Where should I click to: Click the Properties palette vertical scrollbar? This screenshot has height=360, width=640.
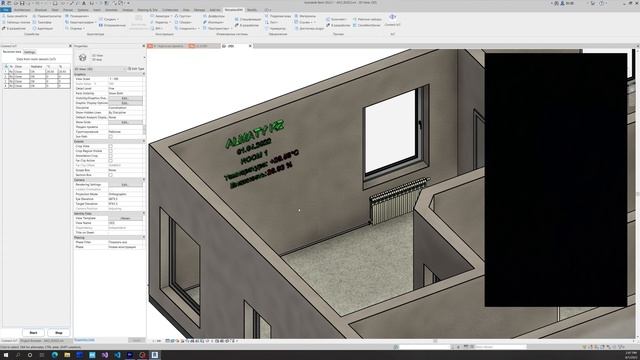pyautogui.click(x=144, y=129)
